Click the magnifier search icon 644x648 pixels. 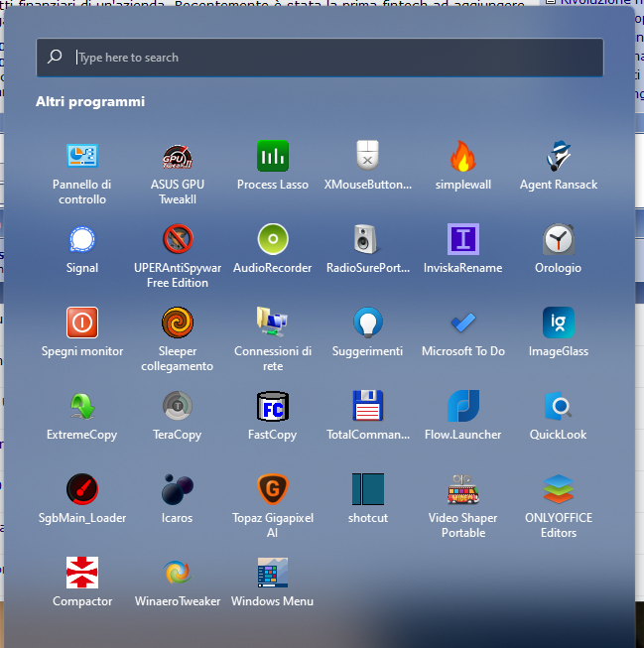coord(55,57)
